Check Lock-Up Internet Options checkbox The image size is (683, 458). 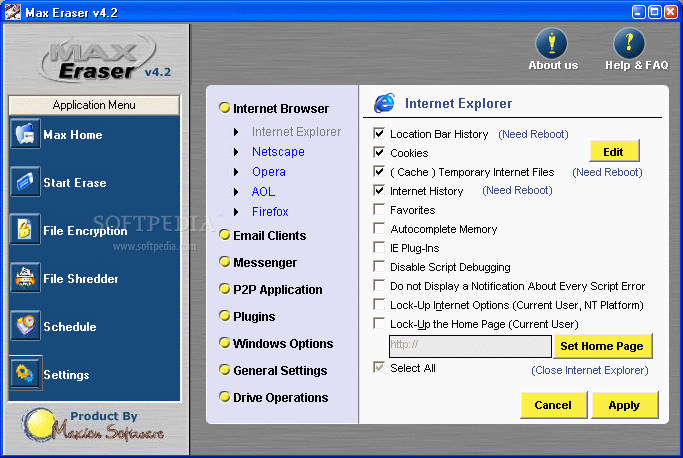pos(379,304)
